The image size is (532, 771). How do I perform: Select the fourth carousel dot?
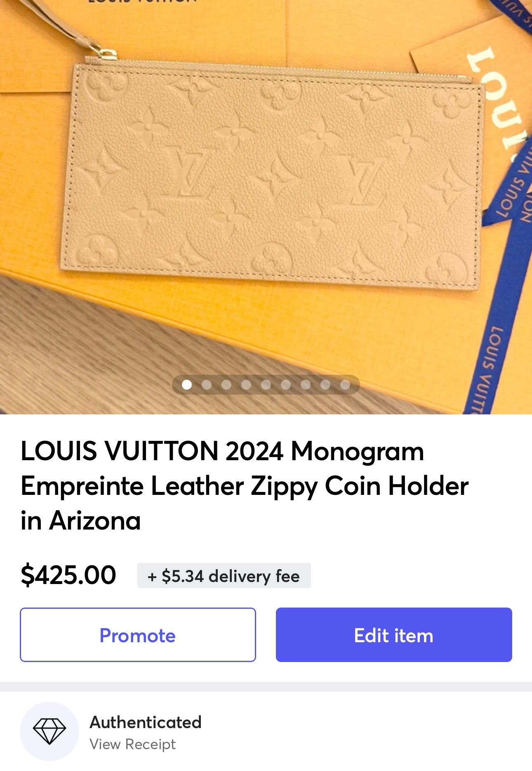pos(246,385)
